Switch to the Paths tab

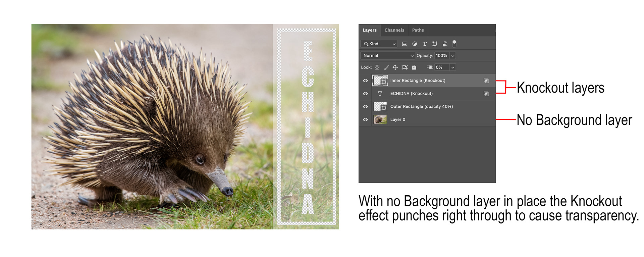(x=418, y=30)
